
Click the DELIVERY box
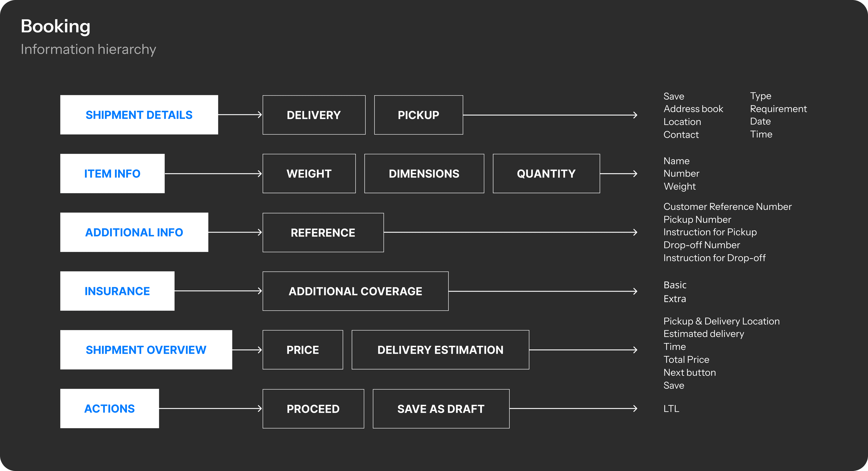[x=314, y=115]
